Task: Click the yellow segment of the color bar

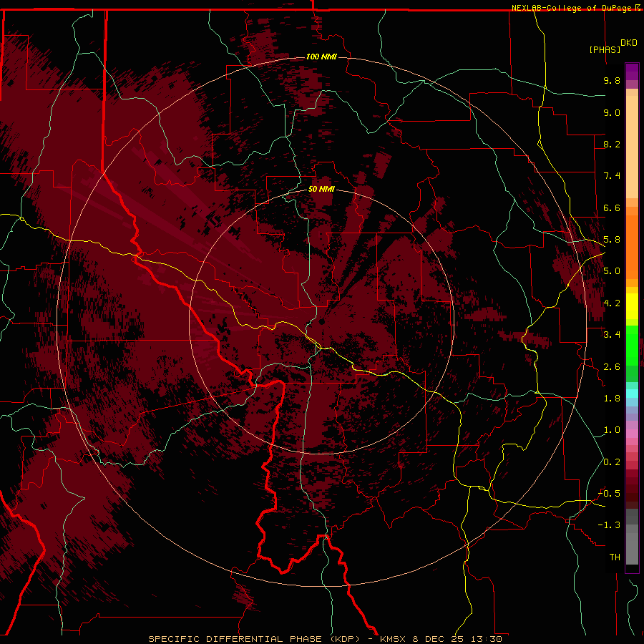Action: (632, 306)
